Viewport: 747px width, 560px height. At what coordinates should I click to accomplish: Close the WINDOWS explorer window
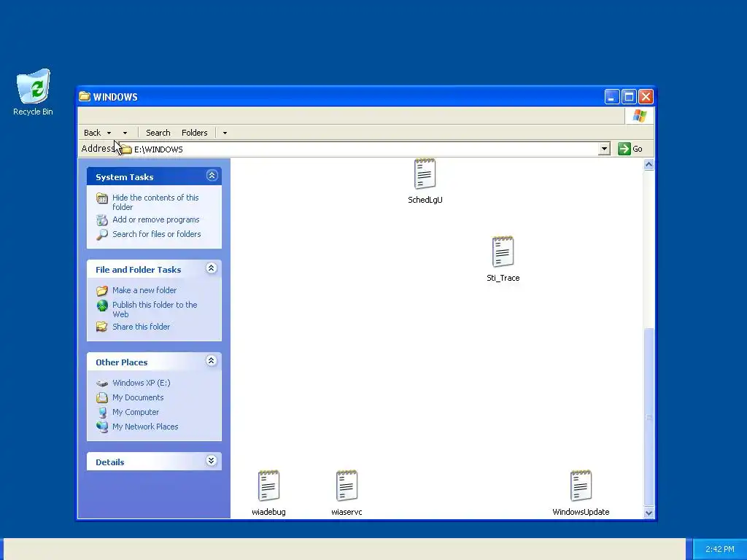coord(646,97)
